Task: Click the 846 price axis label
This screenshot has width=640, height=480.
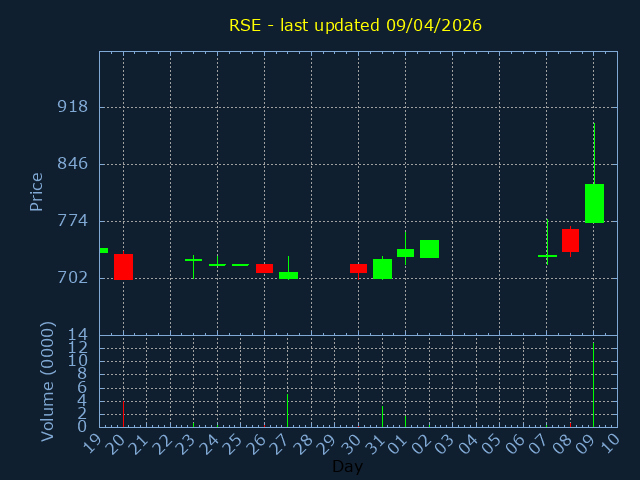Action: (x=72, y=164)
